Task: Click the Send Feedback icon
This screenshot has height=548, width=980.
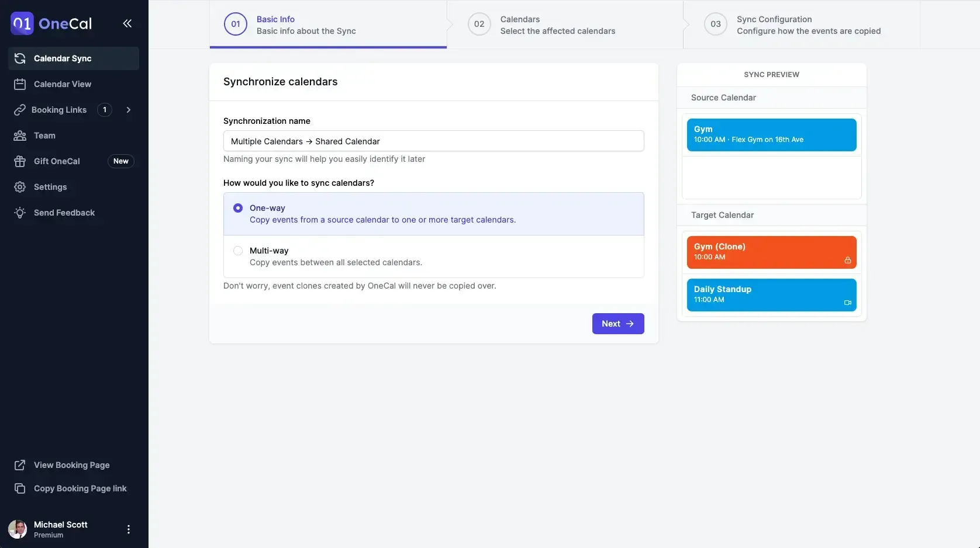Action: point(20,213)
